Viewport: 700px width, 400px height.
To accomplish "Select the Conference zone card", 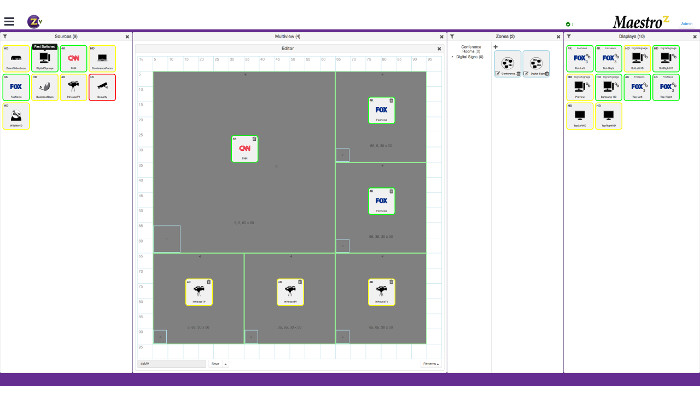I will click(x=508, y=63).
